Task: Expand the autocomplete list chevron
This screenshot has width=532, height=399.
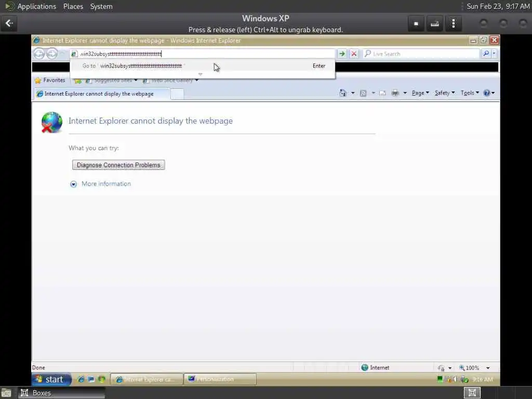Action: click(200, 74)
